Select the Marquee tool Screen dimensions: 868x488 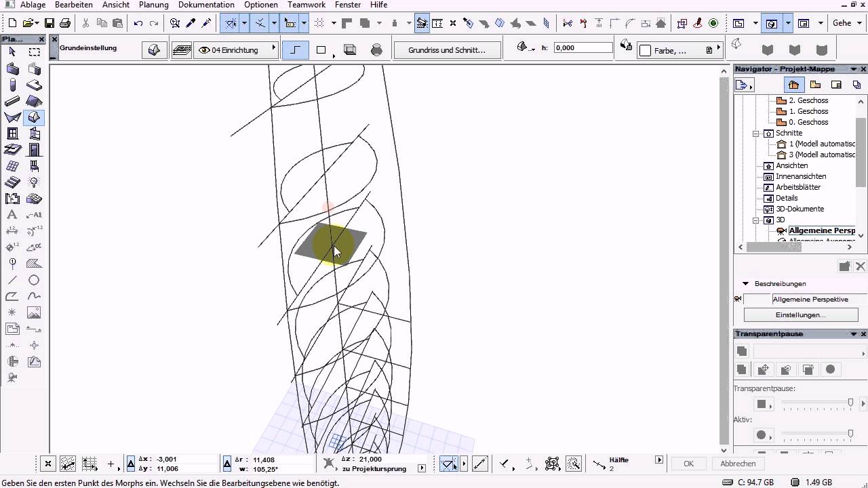pos(34,52)
